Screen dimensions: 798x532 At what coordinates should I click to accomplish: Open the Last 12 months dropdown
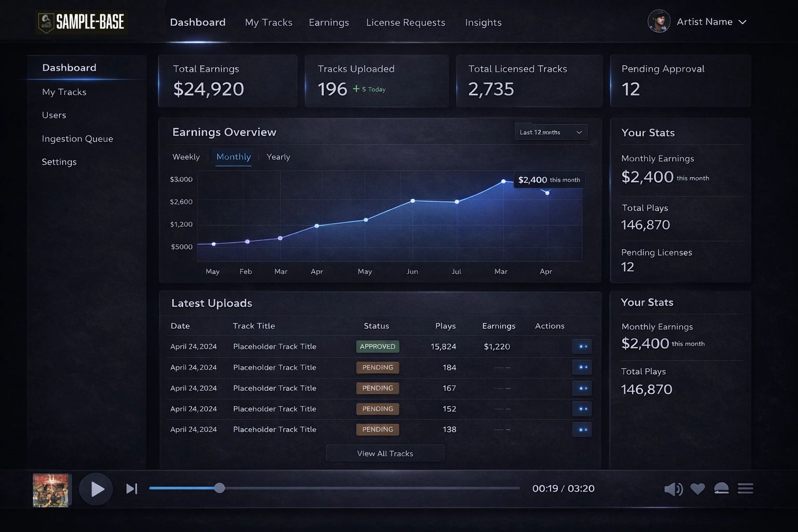pos(551,132)
